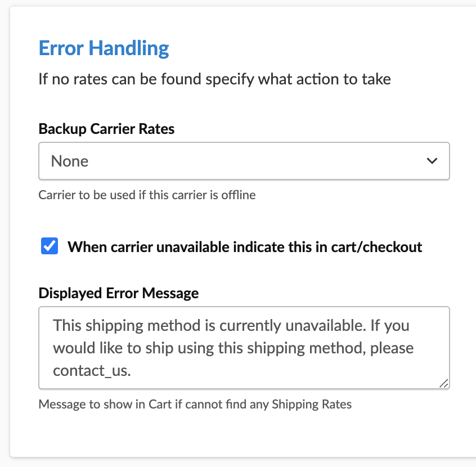Select the "None" value in the dropdown

pos(70,161)
